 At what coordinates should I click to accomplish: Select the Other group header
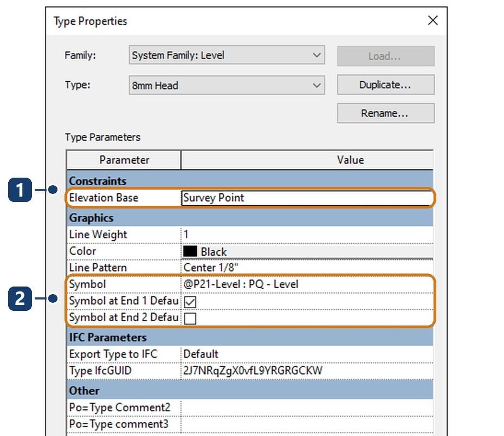click(250, 391)
